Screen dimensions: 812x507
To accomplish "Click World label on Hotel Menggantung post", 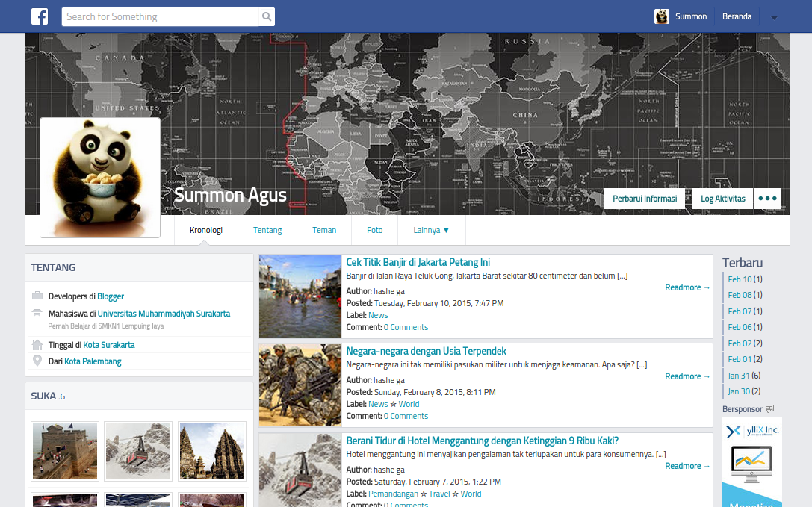I will pyautogui.click(x=471, y=494).
